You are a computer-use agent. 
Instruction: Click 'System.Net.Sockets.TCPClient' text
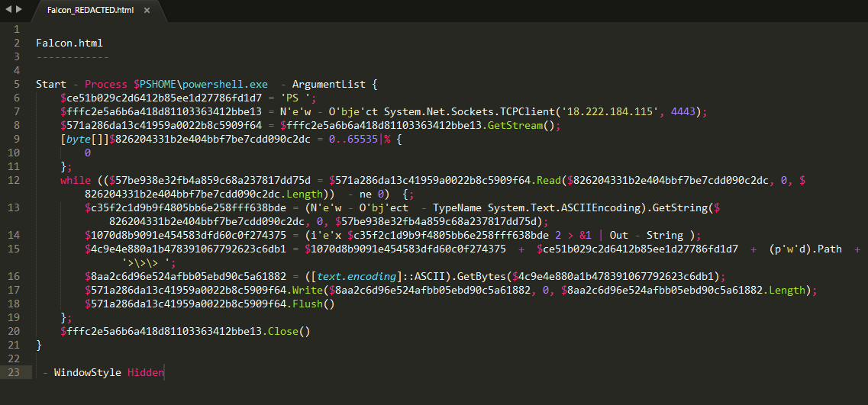tap(469, 112)
